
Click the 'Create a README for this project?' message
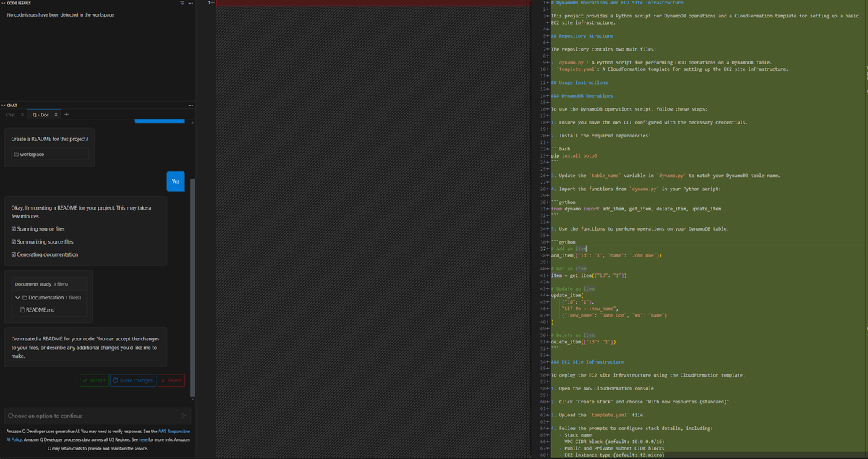click(x=50, y=139)
